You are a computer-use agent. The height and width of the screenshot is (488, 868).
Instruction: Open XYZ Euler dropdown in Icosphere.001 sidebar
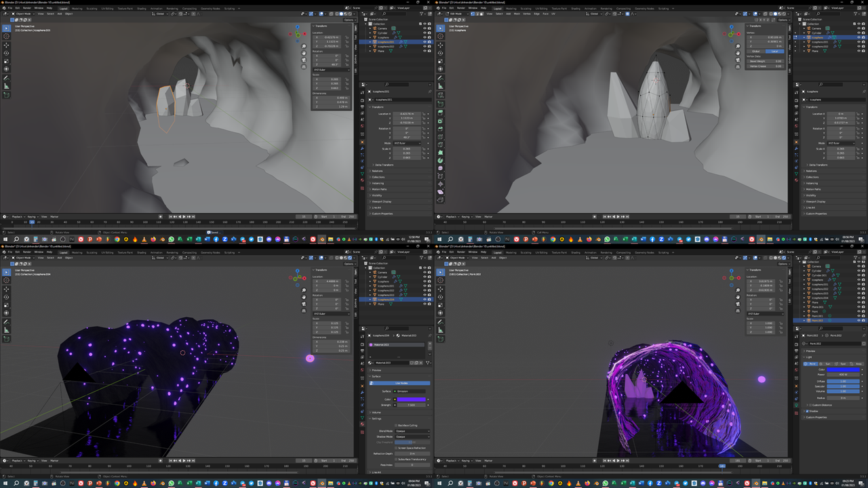tap(332, 70)
